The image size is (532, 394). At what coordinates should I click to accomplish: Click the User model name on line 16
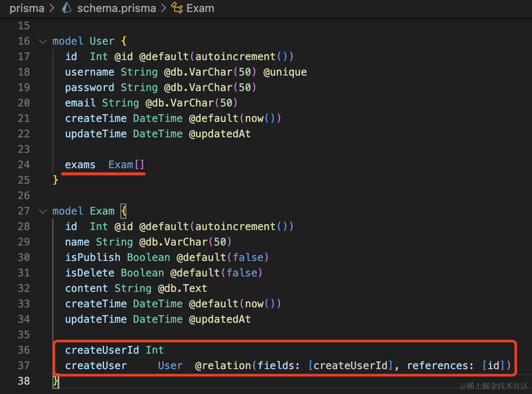pyautogui.click(x=102, y=41)
